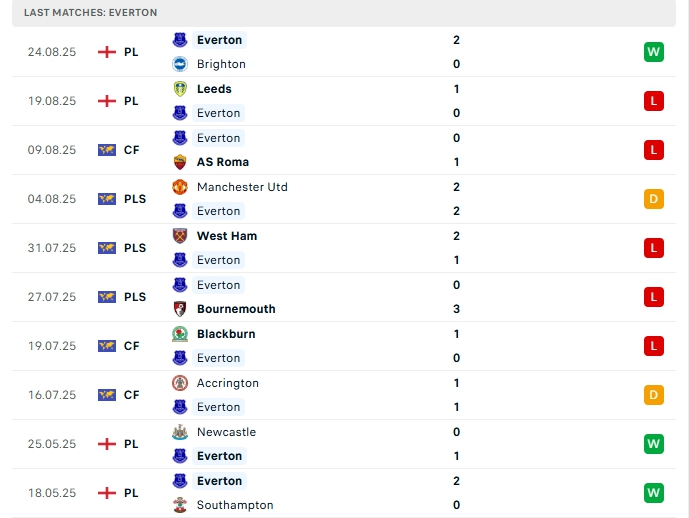Click the Brighton club crest icon
Image resolution: width=689 pixels, height=518 pixels.
pyautogui.click(x=180, y=64)
